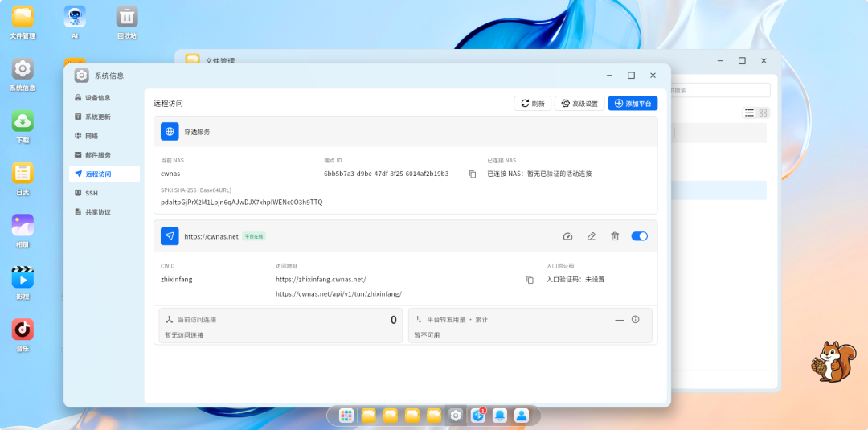Click the https://zhixinfang.cwnas.net/ address
Image resolution: width=868 pixels, height=430 pixels.
pos(321,280)
